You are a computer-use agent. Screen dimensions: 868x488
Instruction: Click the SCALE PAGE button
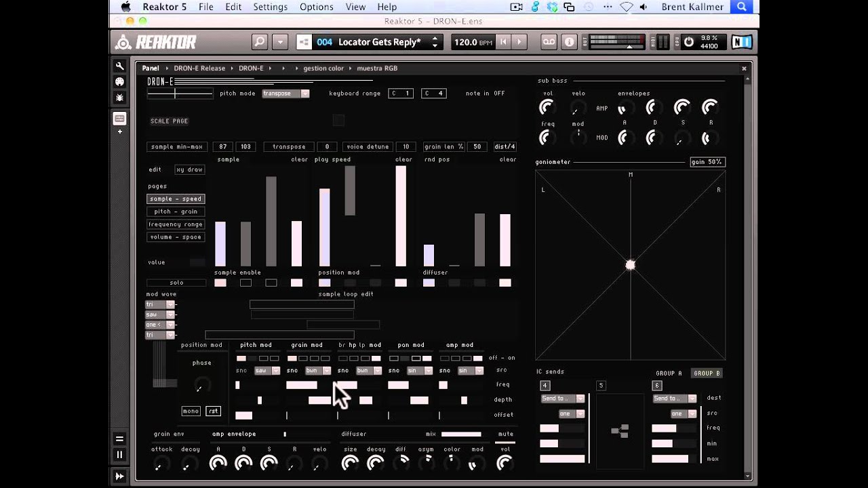click(x=169, y=121)
